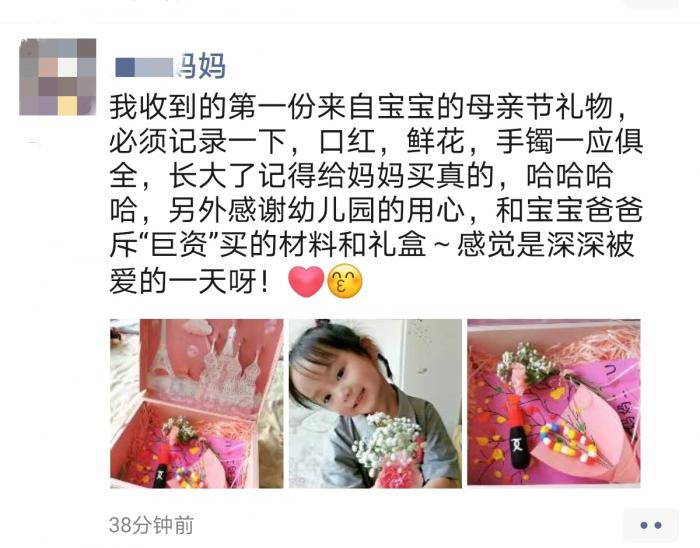Image resolution: width=700 pixels, height=548 pixels.
Task: Click the colorful pom-pom bouquet in right photo
Action: [567, 440]
